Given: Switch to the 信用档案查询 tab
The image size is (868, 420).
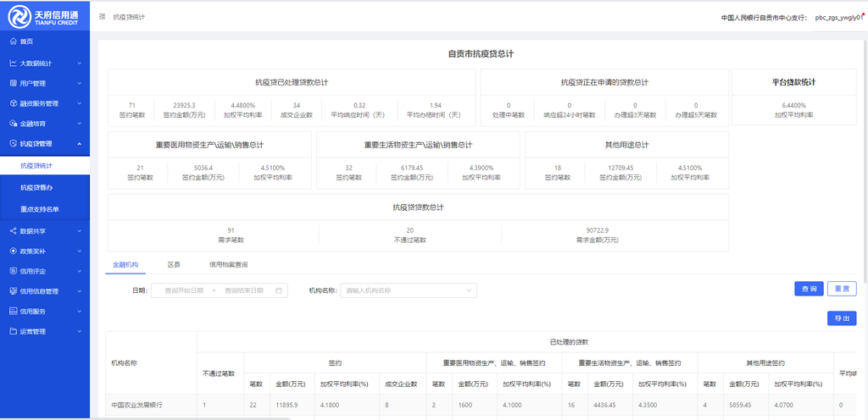Looking at the screenshot, I should 229,264.
